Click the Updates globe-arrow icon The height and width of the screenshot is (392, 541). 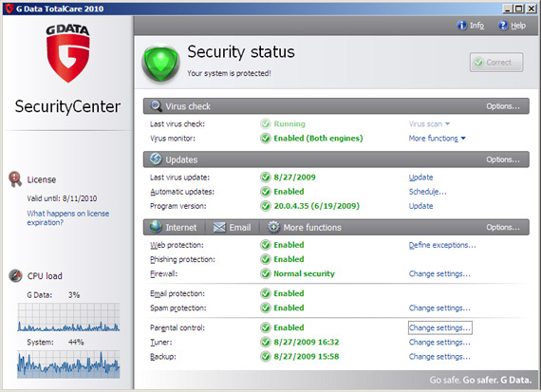[156, 159]
